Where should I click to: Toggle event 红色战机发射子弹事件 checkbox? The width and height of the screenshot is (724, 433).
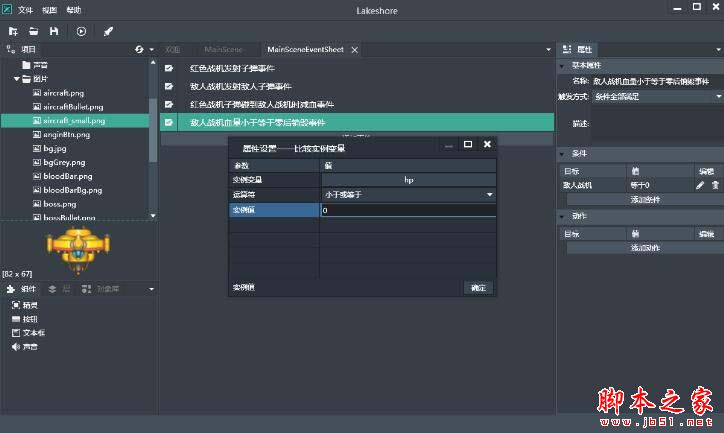(169, 68)
